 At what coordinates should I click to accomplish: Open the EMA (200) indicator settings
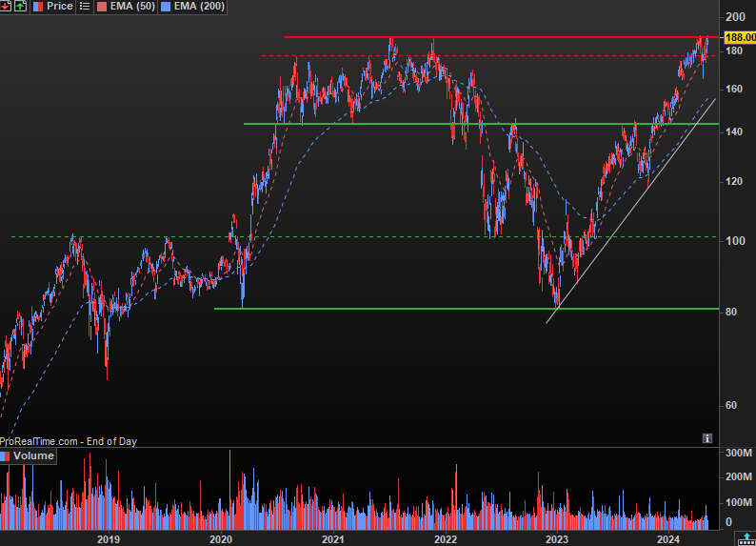coord(199,7)
